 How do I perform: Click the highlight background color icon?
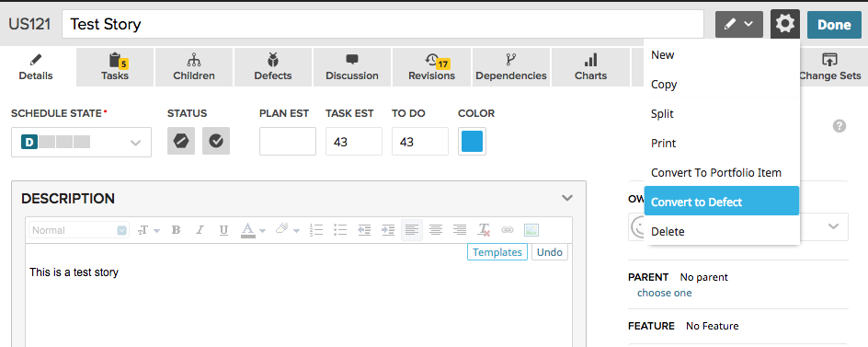click(x=281, y=229)
